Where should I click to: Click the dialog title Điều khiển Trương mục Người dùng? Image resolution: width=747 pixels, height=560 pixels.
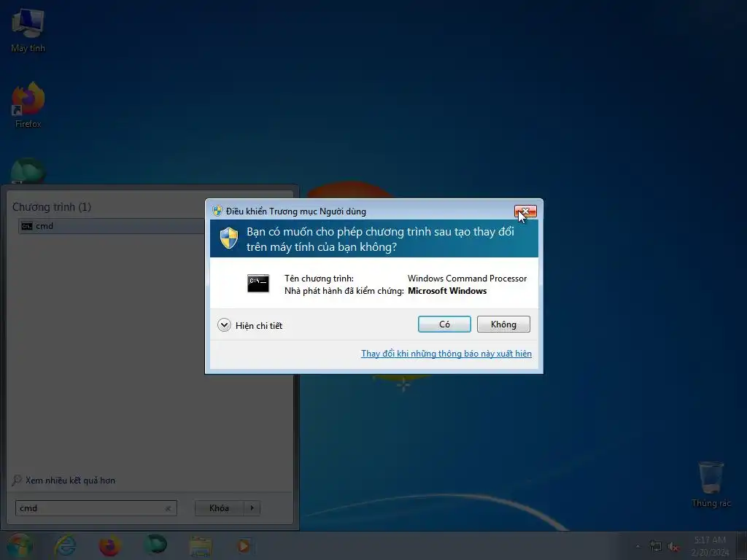[296, 211]
